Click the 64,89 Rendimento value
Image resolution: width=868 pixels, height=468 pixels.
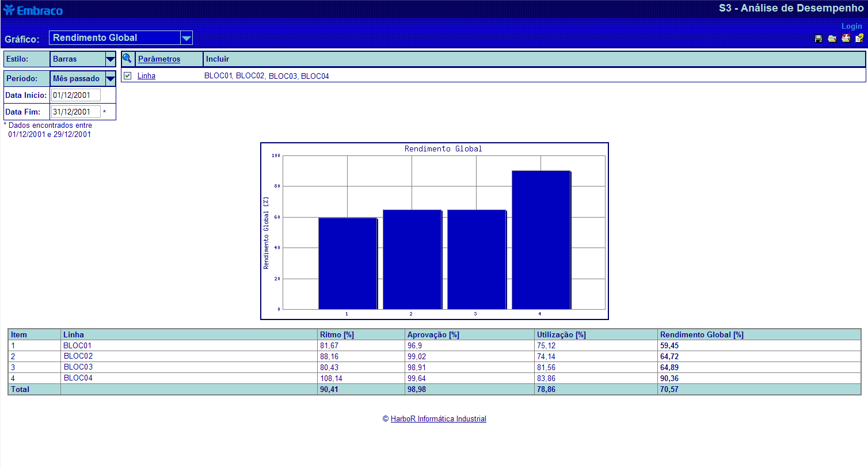[669, 367]
